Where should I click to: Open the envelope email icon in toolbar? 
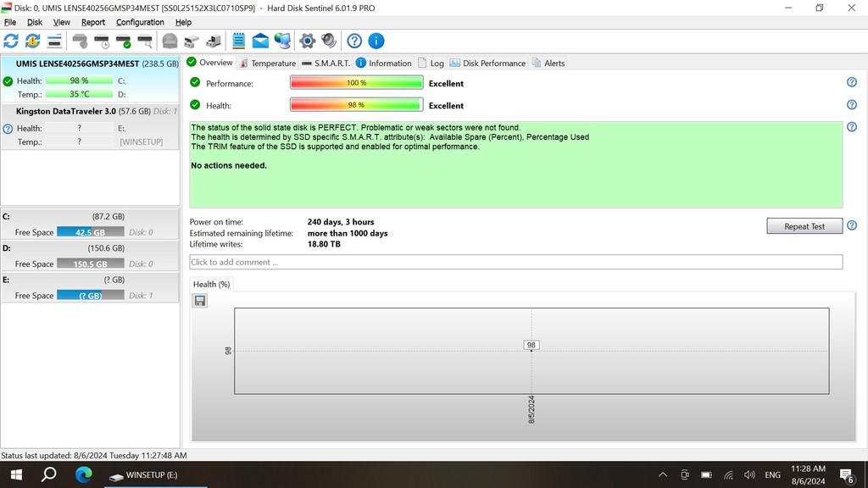click(260, 41)
